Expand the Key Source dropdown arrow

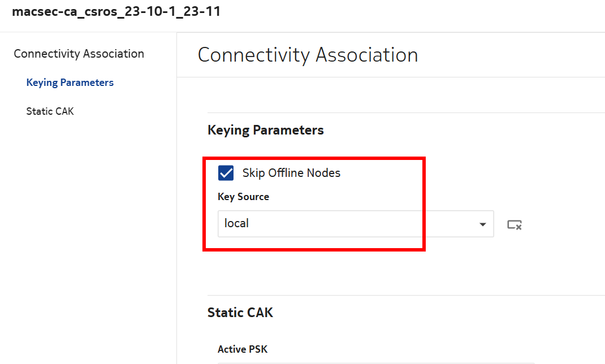(482, 224)
